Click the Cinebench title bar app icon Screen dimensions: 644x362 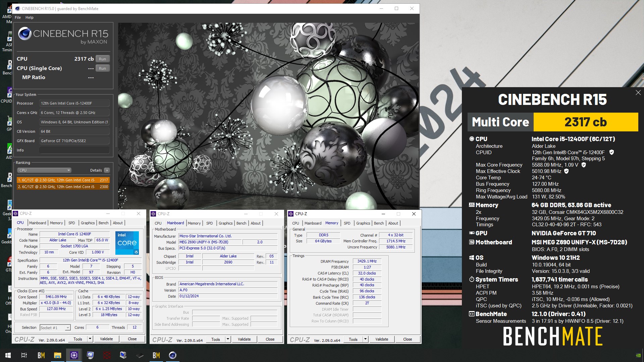(x=18, y=9)
